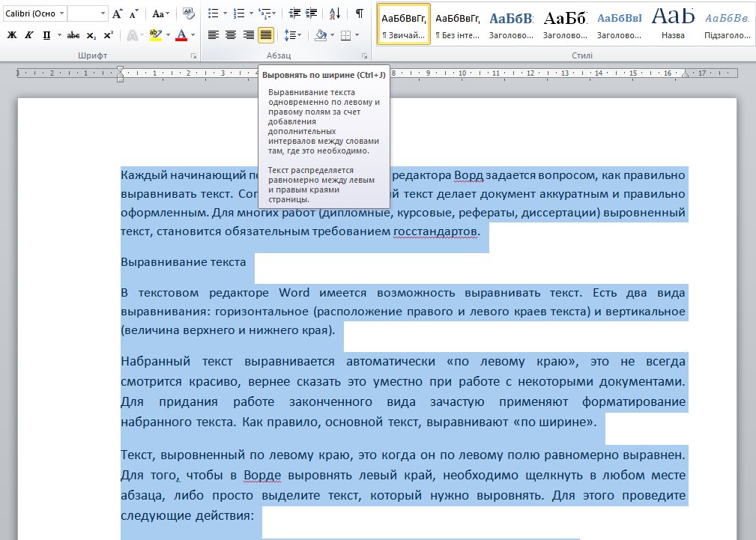Image resolution: width=756 pixels, height=540 pixels.
Task: Apply subscript formatting
Action: click(x=91, y=35)
